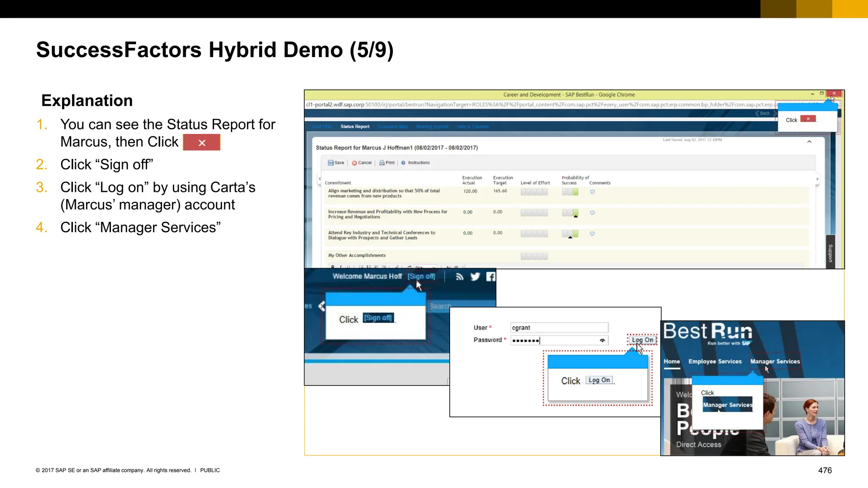Open Instructions via the blue info icon
Screen dimensions: 868x488
point(403,163)
